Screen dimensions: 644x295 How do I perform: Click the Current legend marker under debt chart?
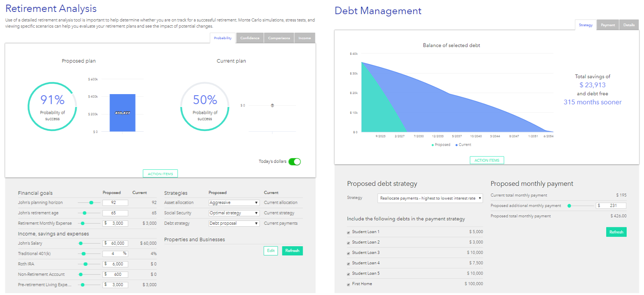[x=457, y=145]
